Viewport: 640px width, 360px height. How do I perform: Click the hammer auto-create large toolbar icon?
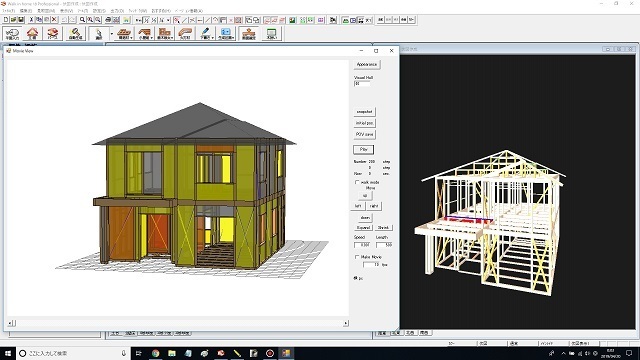[x=75, y=33]
